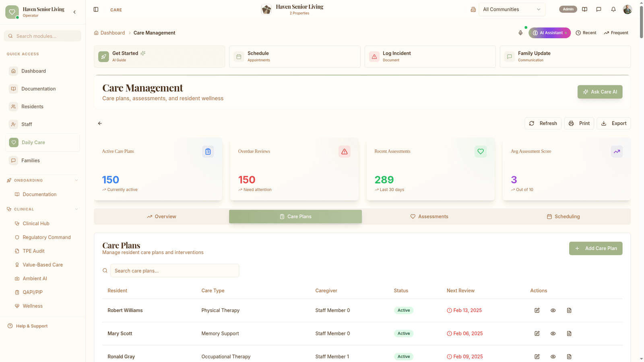Edit Ronald Gray care plan
Image resolution: width=644 pixels, height=362 pixels.
pos(537,357)
